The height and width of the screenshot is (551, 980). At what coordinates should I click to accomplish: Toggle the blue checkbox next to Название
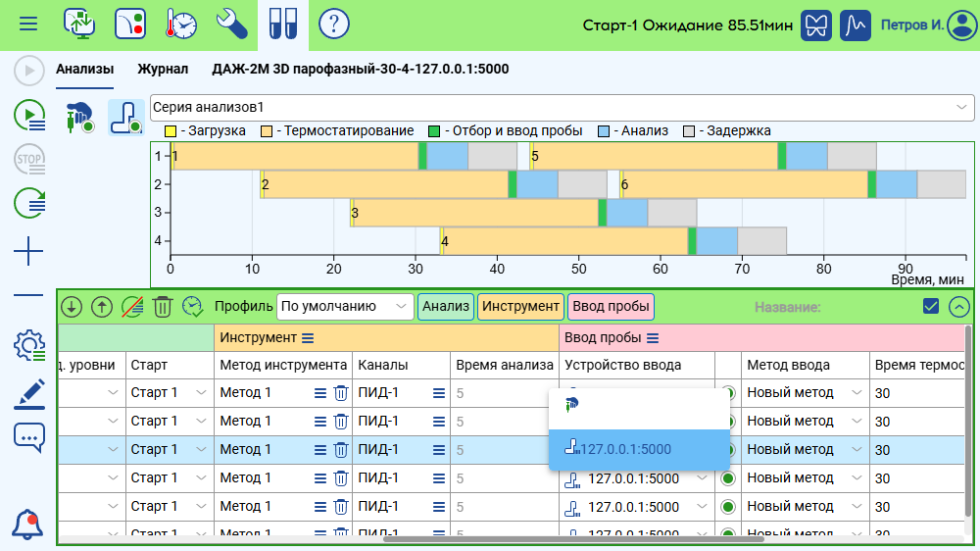[x=931, y=306]
